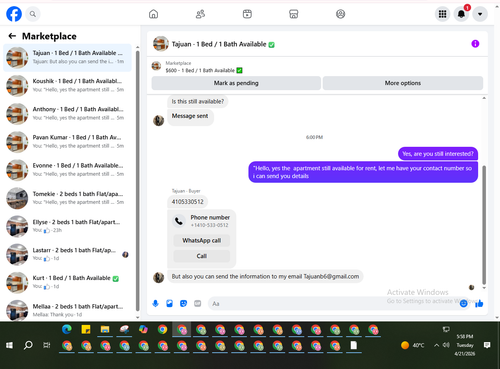Image resolution: width=500 pixels, height=369 pixels.
Task: Open the conversation info icon
Action: [475, 44]
